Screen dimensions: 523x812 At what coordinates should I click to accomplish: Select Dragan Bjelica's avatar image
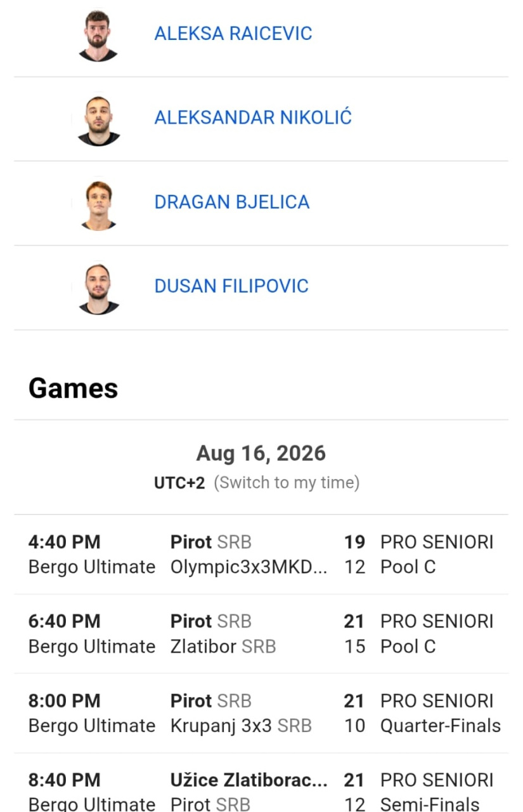[98, 204]
